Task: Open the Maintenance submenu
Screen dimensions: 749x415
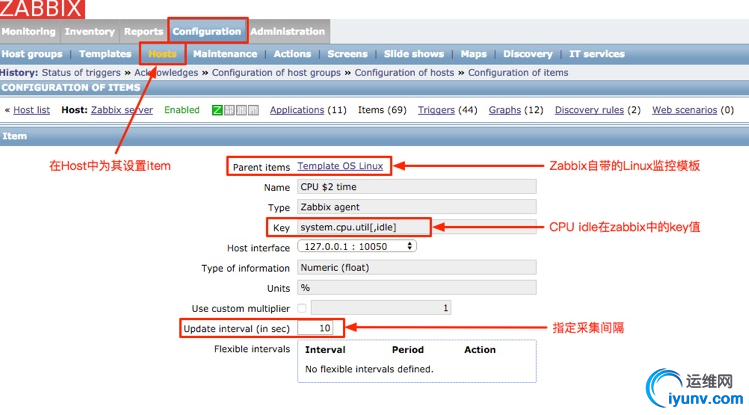Action: (x=225, y=54)
